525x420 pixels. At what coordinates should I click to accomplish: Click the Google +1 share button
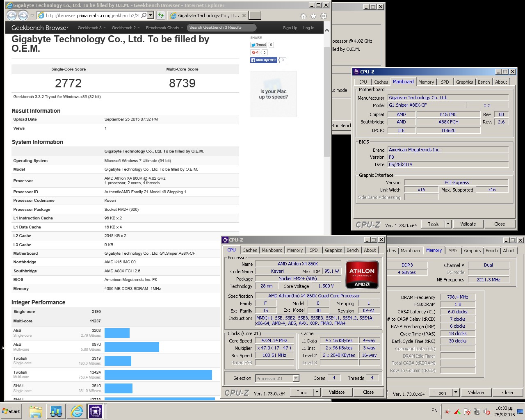255,52
